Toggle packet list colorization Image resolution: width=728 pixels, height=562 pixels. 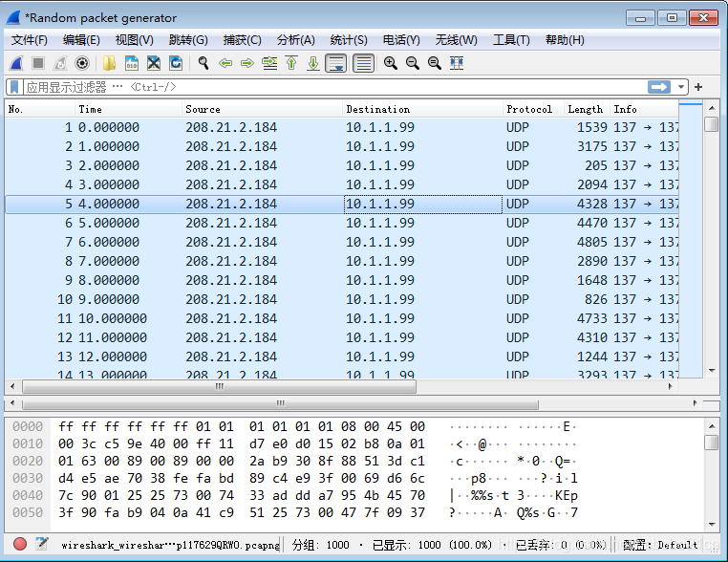(x=364, y=63)
